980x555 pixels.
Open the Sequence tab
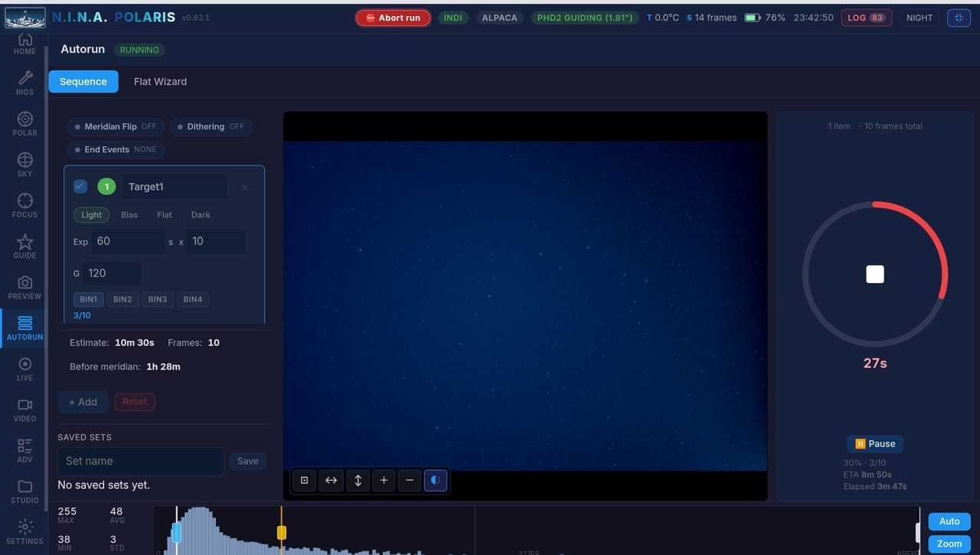83,82
